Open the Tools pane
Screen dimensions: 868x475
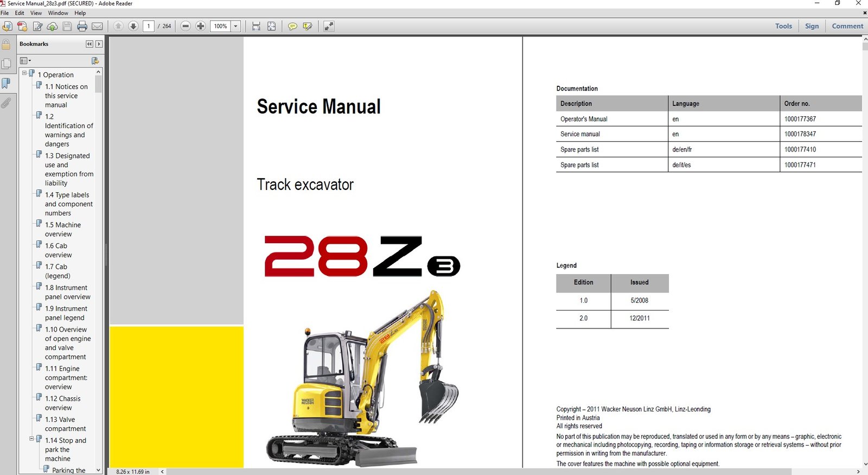click(x=783, y=26)
